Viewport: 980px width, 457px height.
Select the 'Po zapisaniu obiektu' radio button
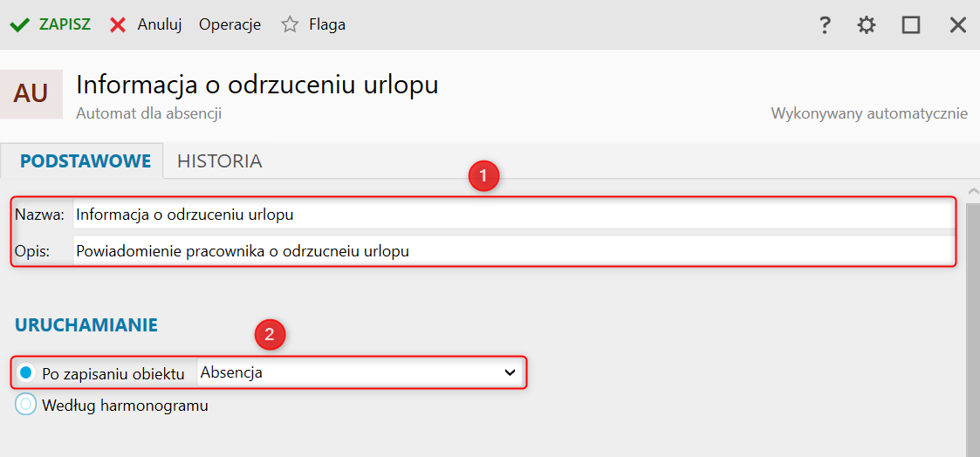pyautogui.click(x=26, y=373)
